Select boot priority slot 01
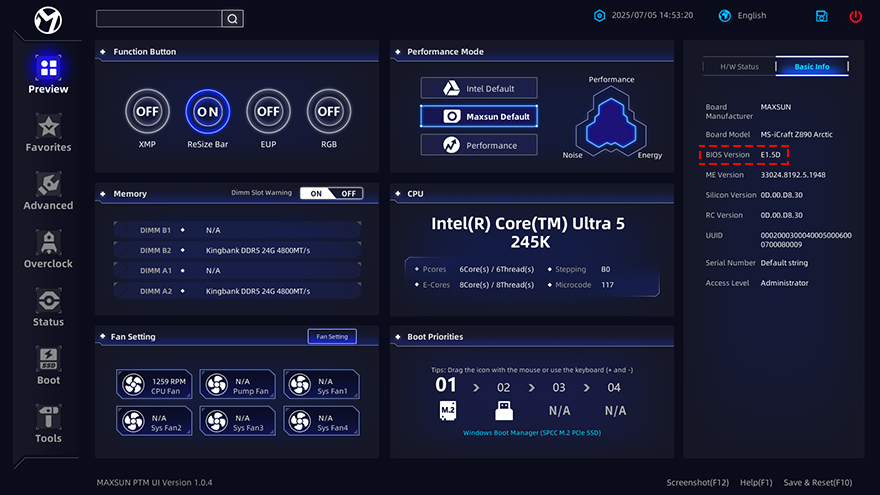Screen dimensions: 880x495 coord(446,385)
